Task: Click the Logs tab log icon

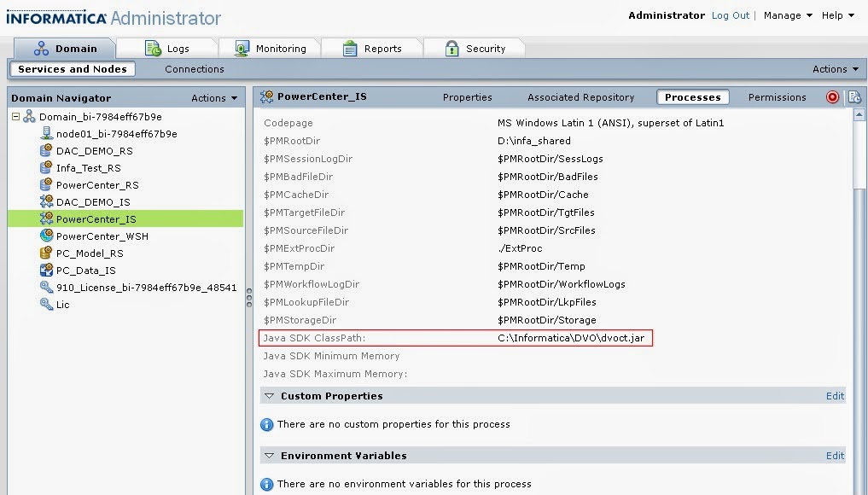Action: 149,49
